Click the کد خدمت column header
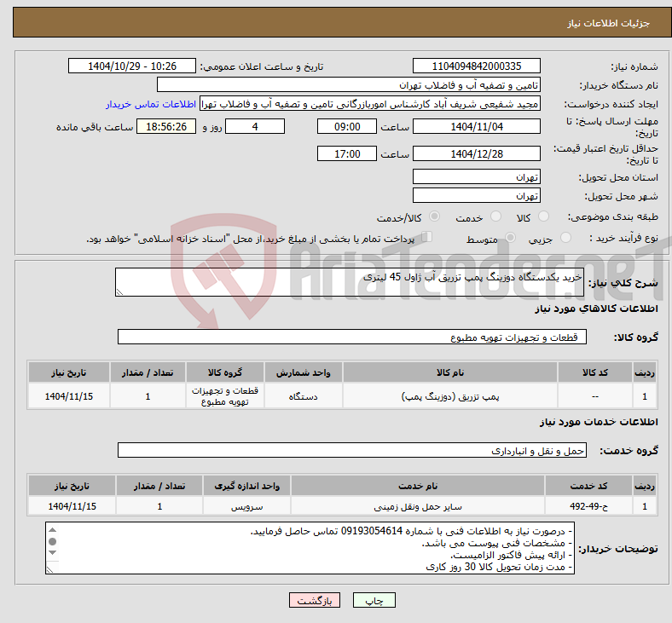Image resolution: width=672 pixels, height=623 pixels. click(x=589, y=486)
